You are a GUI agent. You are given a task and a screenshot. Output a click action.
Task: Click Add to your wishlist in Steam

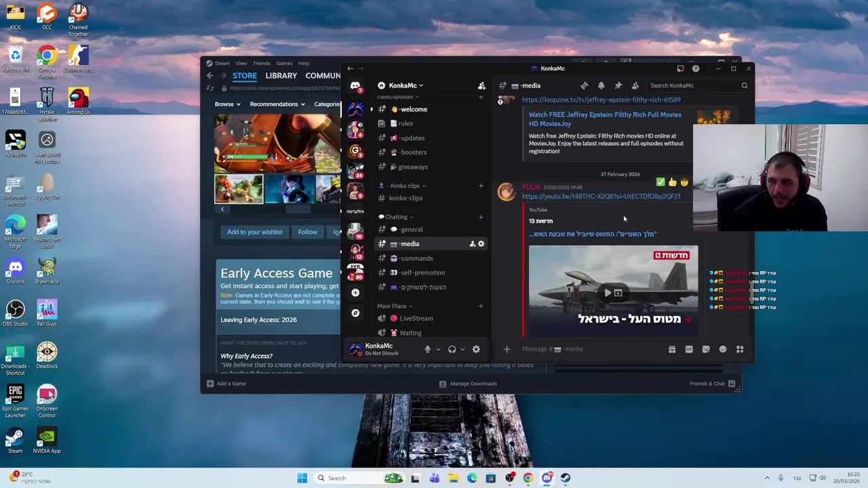254,232
